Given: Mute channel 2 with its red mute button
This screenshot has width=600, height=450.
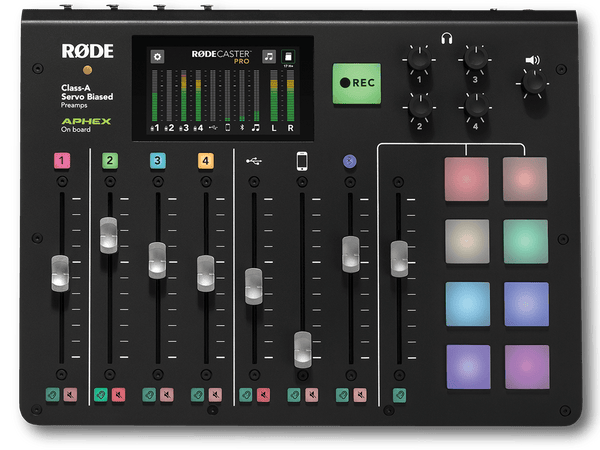Looking at the screenshot, I should (x=119, y=395).
